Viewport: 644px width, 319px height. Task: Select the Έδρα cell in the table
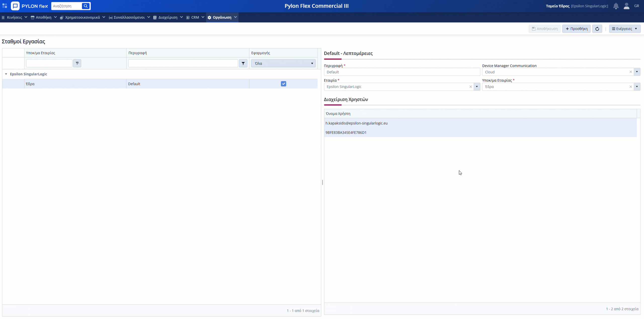[x=75, y=84]
